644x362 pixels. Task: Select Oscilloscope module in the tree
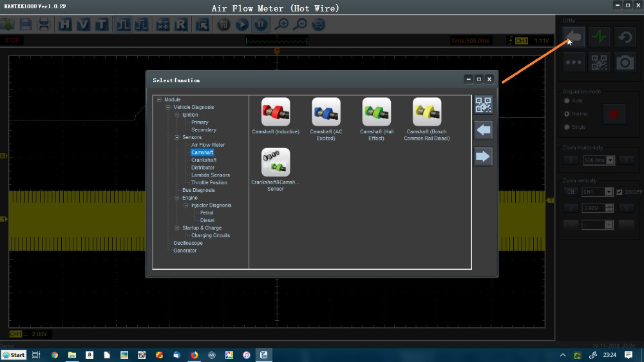(187, 243)
